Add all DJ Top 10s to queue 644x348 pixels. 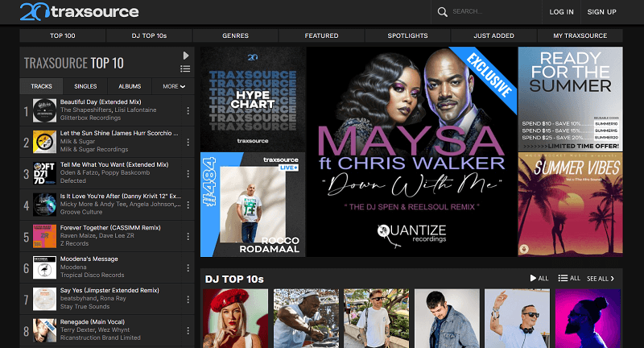click(569, 279)
